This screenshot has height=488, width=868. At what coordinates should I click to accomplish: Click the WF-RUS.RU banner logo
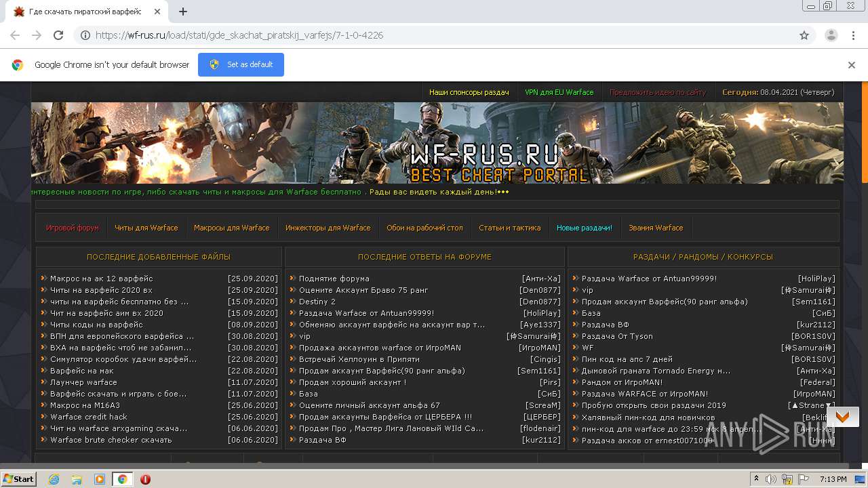(499, 164)
